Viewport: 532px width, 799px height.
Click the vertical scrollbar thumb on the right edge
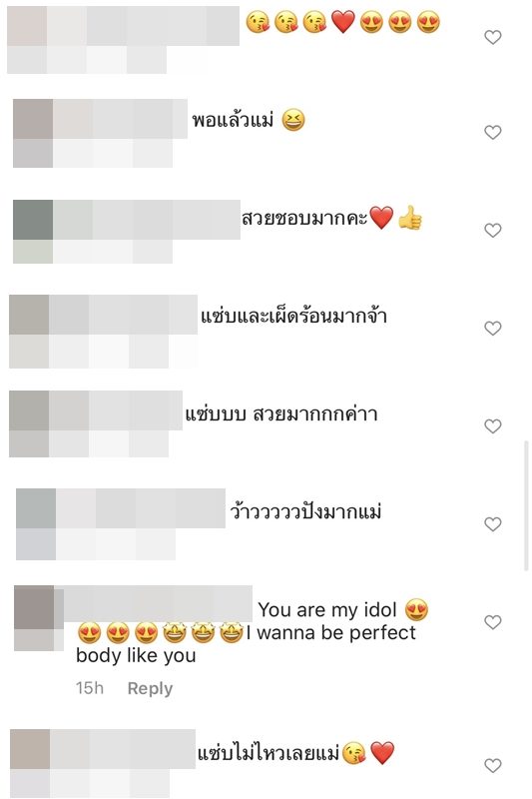[526, 506]
